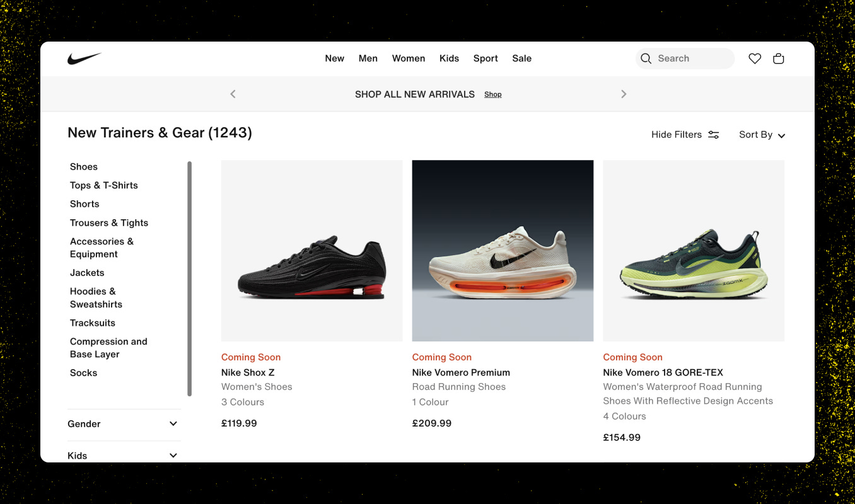Open the Vomero 18 GORE-TEX product image
This screenshot has width=855, height=504.
(x=694, y=251)
